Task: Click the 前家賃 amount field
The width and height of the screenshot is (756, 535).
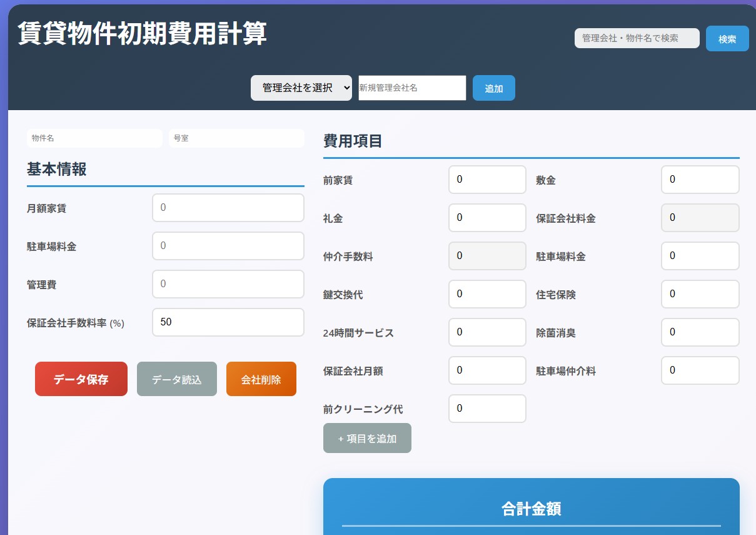Action: 487,180
